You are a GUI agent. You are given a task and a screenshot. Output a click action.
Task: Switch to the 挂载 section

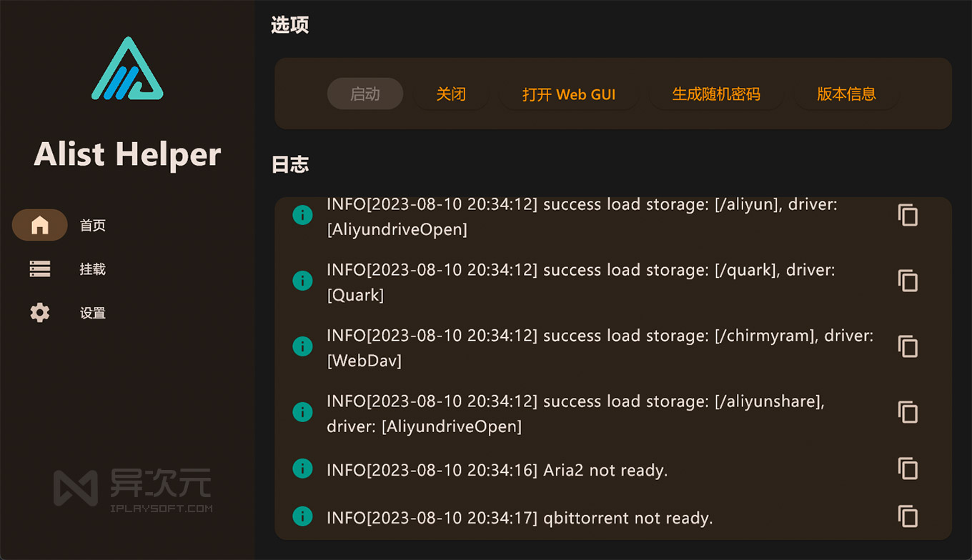coord(92,269)
